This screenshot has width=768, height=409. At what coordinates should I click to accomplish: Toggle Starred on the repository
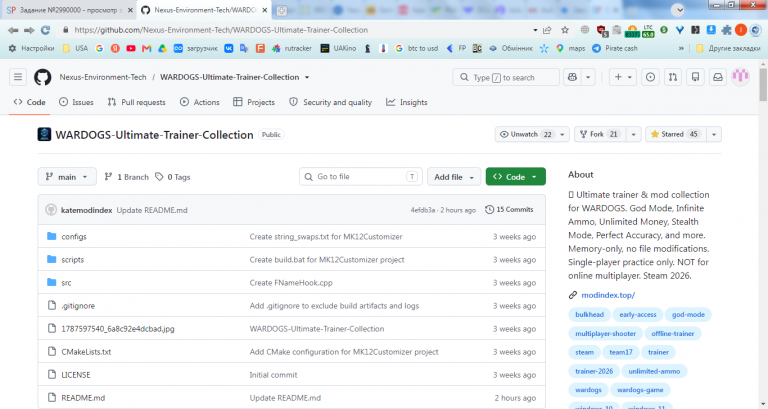tap(676, 134)
